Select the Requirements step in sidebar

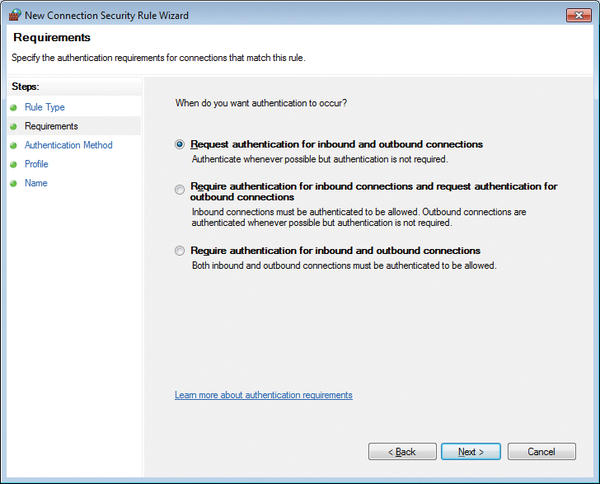51,126
